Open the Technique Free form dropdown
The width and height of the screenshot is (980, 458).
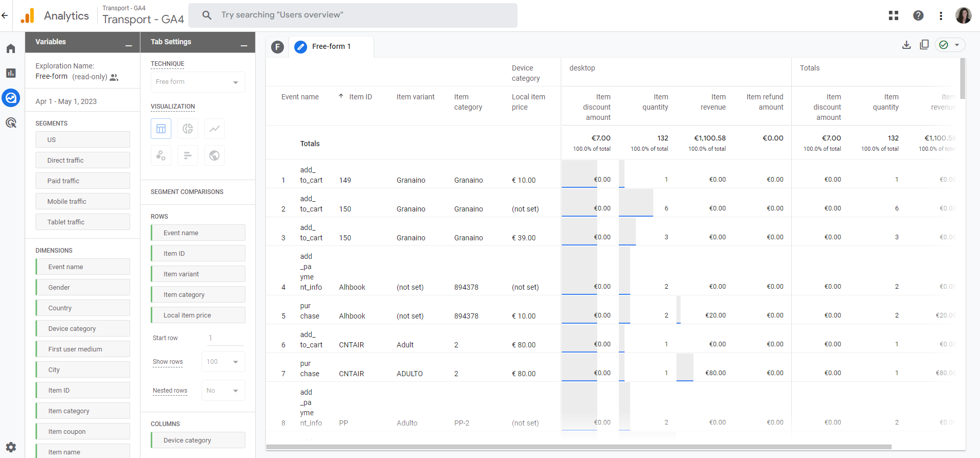(x=198, y=82)
